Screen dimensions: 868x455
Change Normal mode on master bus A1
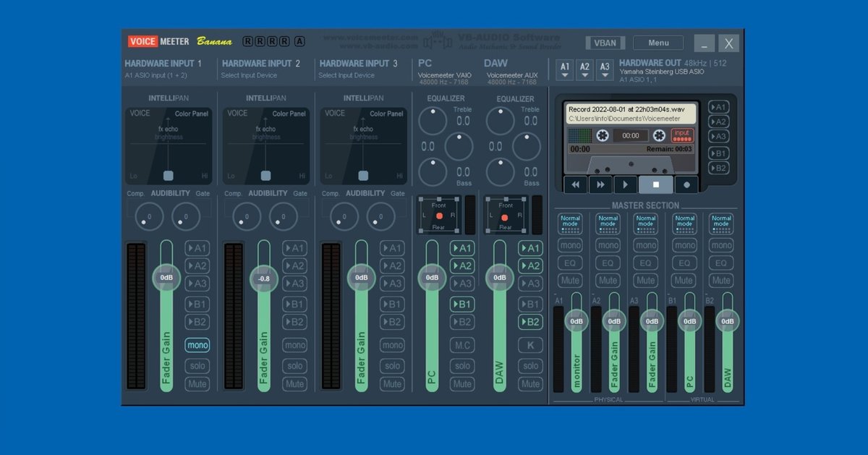point(570,223)
